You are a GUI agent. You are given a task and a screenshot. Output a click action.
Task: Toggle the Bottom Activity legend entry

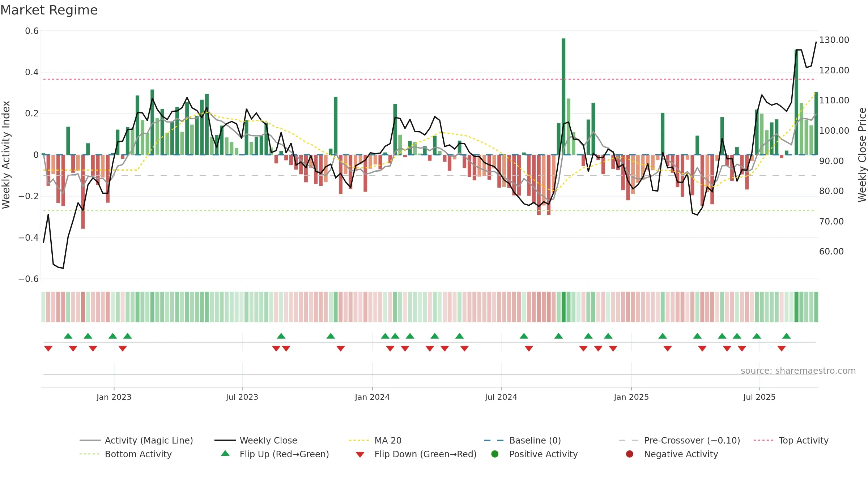point(125,454)
